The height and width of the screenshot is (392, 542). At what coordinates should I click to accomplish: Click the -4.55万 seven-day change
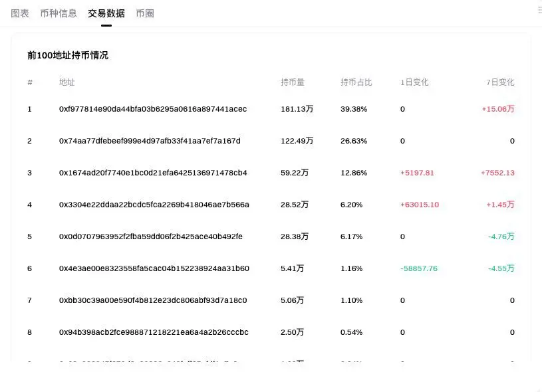(x=501, y=268)
